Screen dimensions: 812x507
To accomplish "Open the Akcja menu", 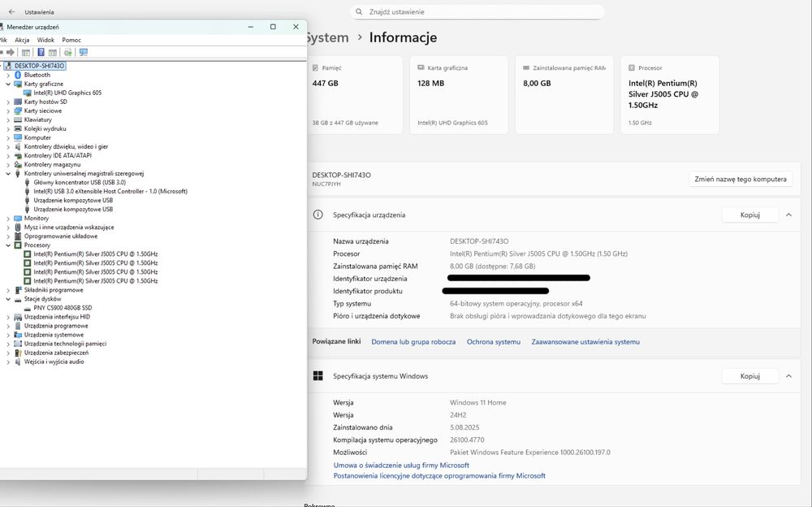I will [x=22, y=40].
